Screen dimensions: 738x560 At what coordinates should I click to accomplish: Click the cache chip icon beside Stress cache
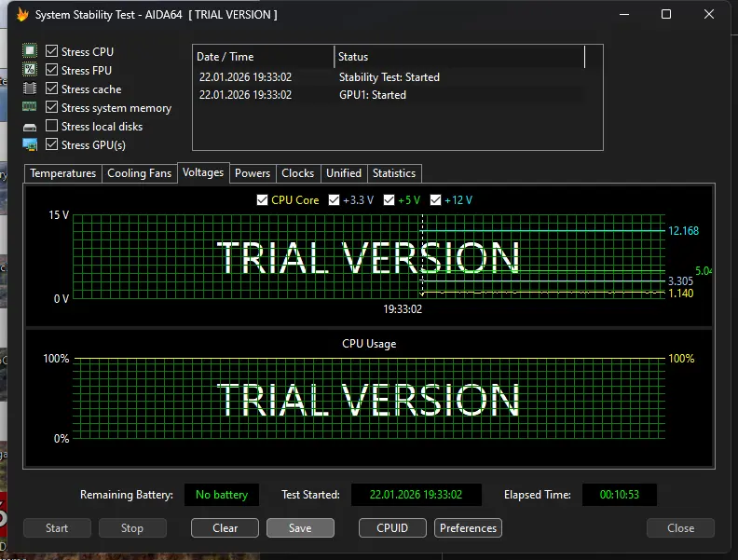[x=30, y=89]
